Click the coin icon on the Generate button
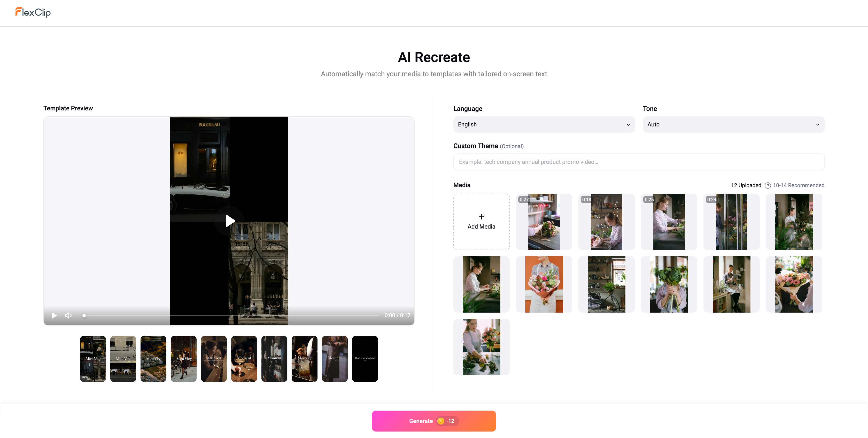Viewport: 868px width, 438px height. [440, 421]
